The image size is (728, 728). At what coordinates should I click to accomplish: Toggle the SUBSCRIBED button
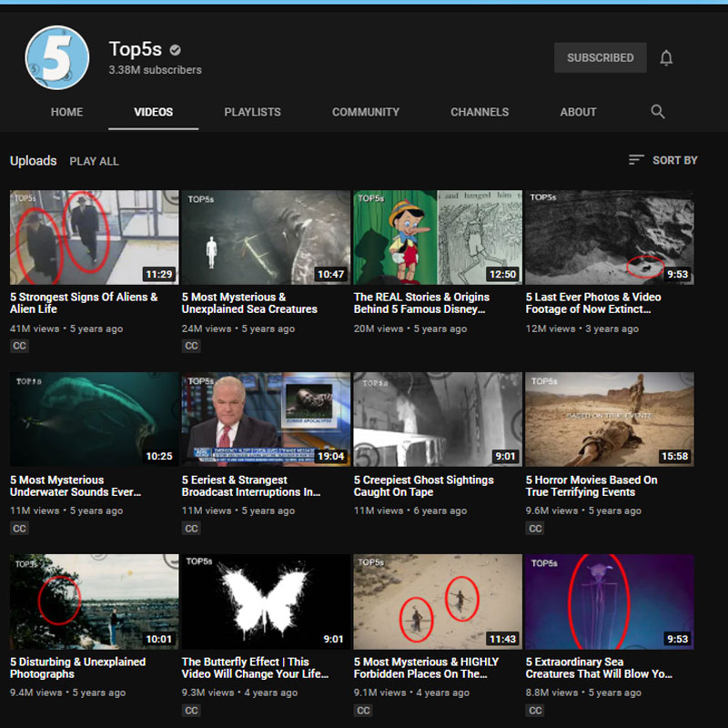click(x=601, y=57)
